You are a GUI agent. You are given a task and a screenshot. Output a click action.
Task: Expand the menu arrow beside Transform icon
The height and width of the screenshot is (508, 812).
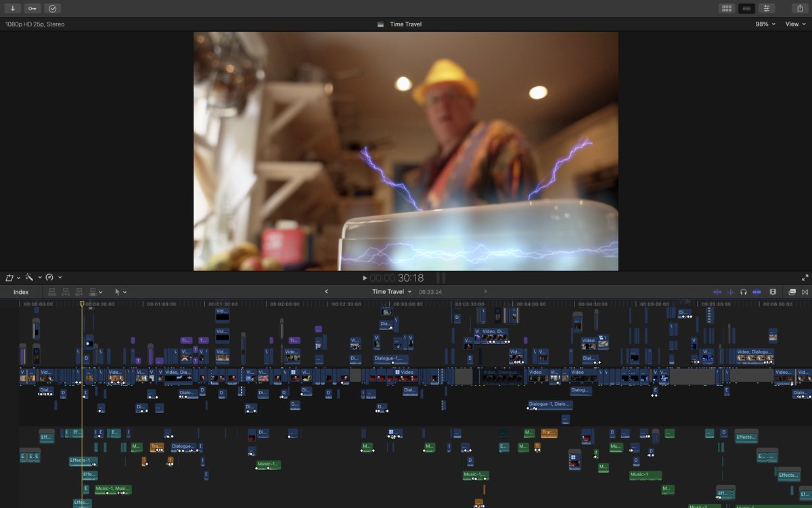pos(18,277)
